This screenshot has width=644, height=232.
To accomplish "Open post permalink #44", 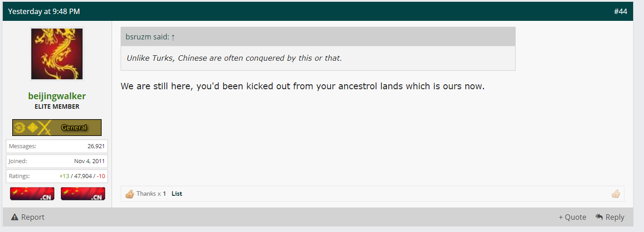I will (620, 11).
